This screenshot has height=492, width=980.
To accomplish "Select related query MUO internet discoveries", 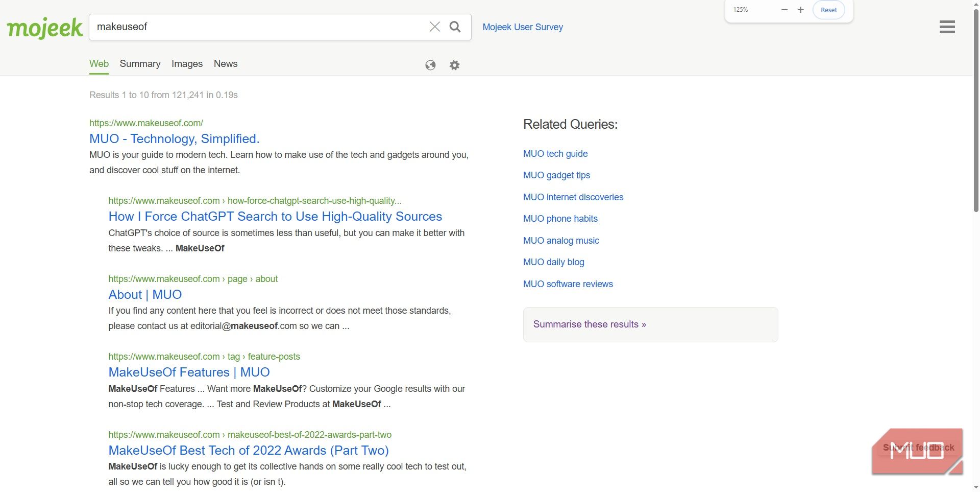I will (x=573, y=197).
